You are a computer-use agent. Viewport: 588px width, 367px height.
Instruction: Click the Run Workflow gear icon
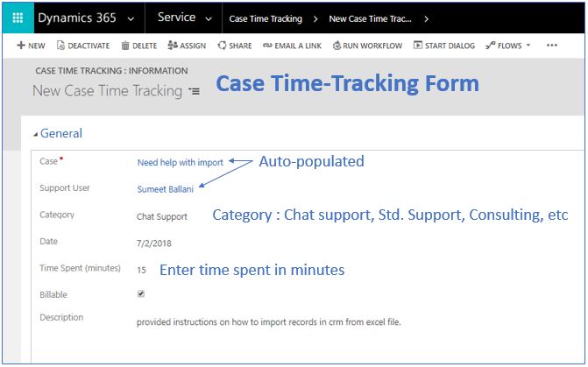337,46
